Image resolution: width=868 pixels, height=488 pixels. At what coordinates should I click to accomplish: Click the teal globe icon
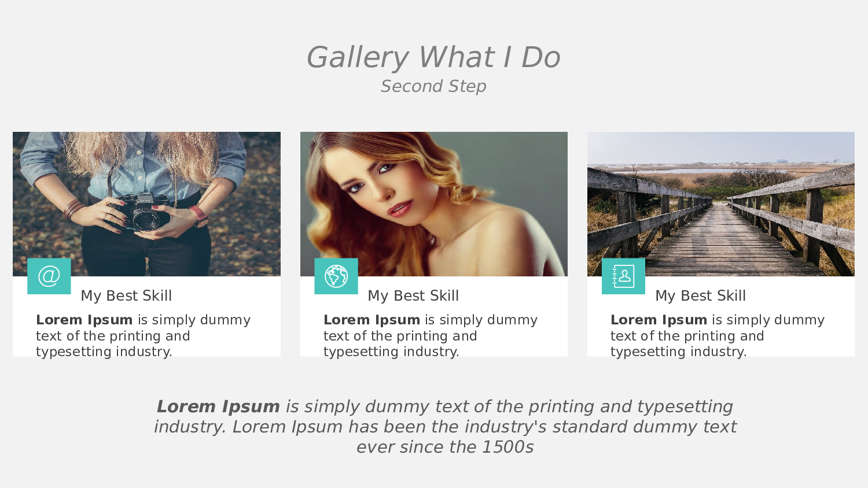(336, 276)
